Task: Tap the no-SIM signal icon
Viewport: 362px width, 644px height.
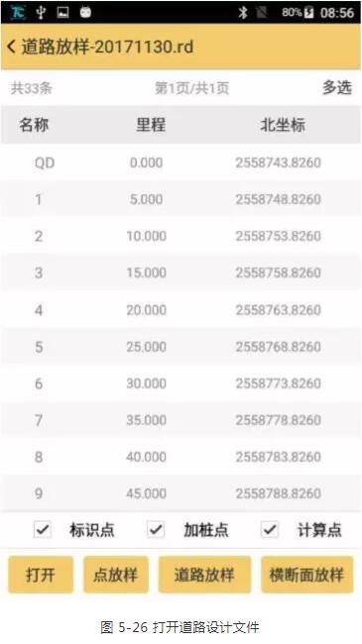Action: pyautogui.click(x=261, y=13)
